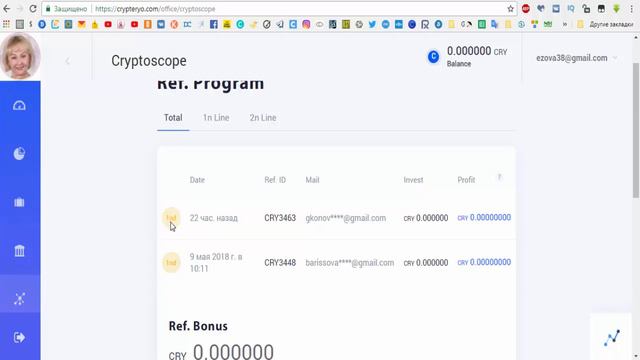The width and height of the screenshot is (640, 360).
Task: Click the 22 час. назад date
Action: point(213,218)
